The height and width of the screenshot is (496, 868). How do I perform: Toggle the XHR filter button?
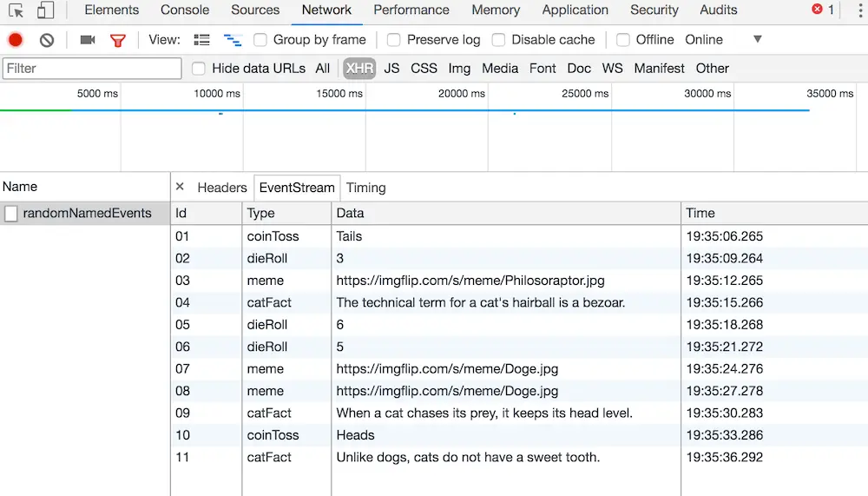(x=359, y=69)
